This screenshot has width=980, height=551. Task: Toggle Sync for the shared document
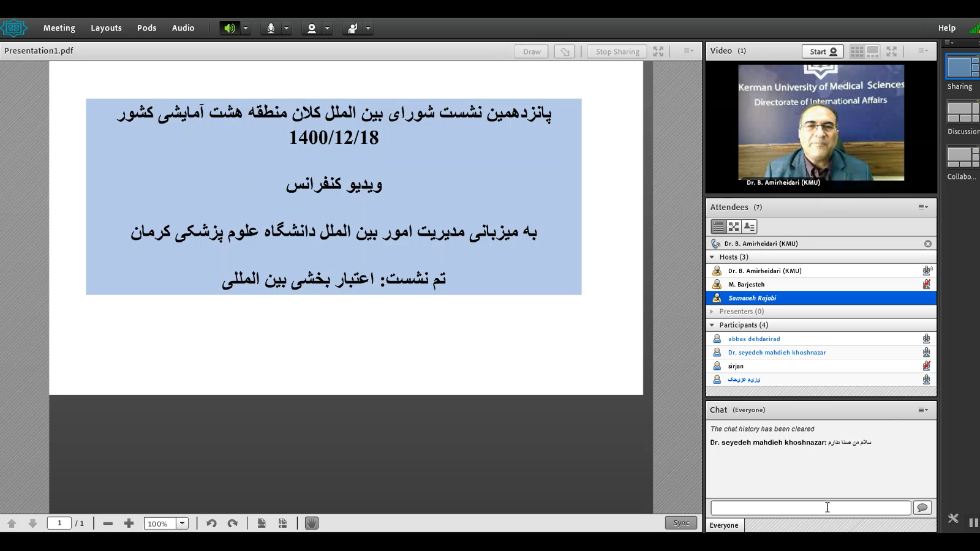pyautogui.click(x=680, y=523)
